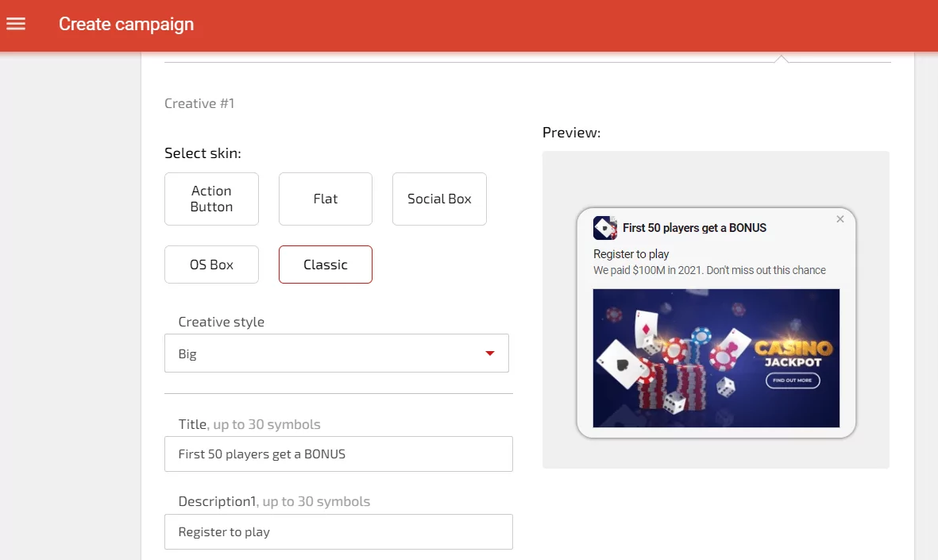Click the Description1 text field
938x560 pixels.
(x=338, y=531)
